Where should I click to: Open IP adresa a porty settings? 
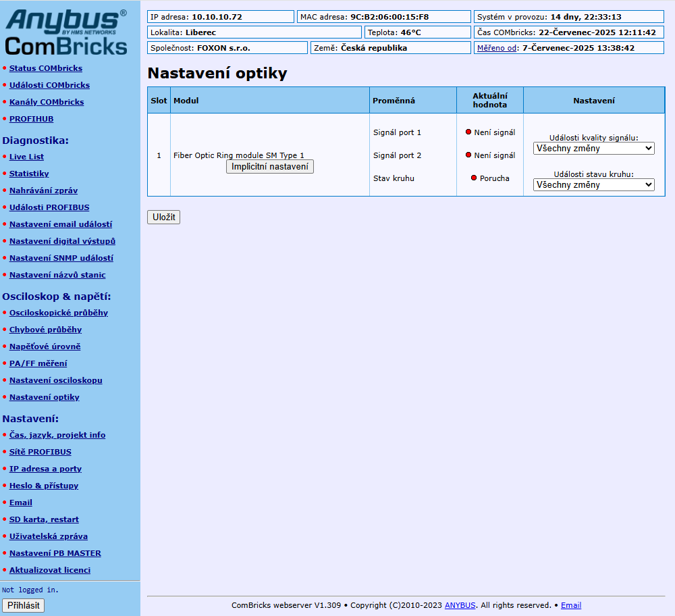point(45,469)
